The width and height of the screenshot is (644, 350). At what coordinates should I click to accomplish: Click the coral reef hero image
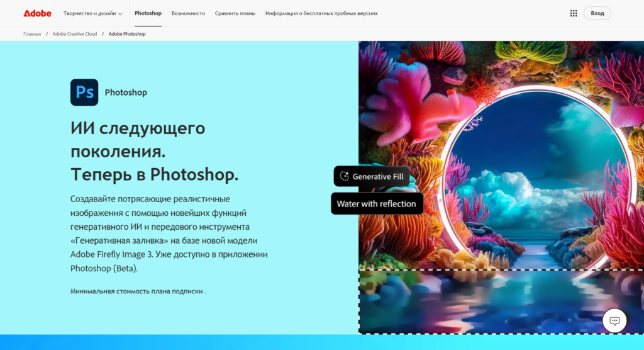click(501, 187)
